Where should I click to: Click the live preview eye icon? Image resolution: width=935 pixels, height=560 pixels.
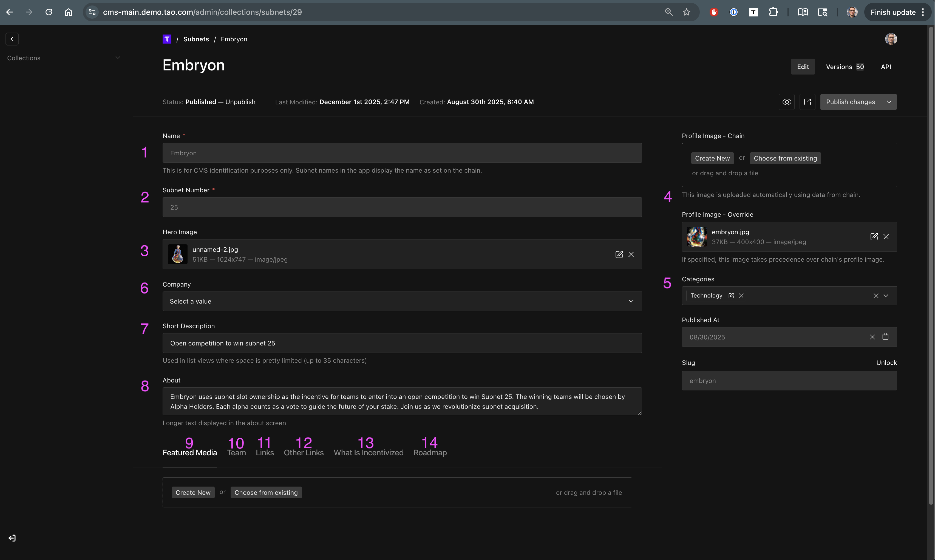click(x=787, y=102)
